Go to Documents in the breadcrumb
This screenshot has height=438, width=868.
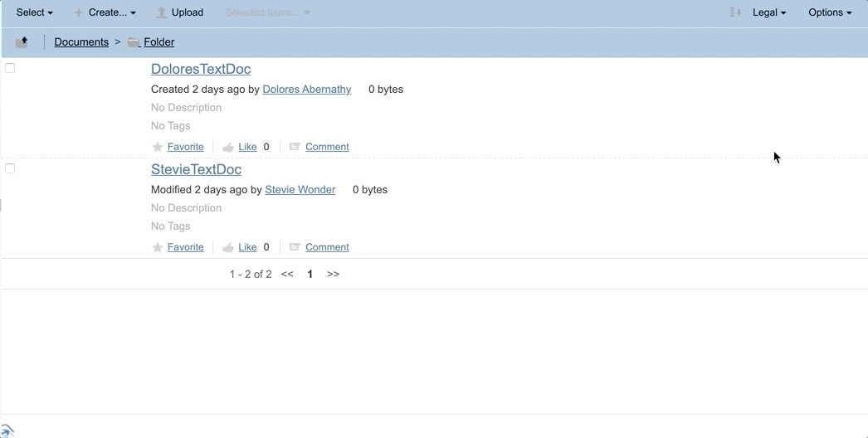(x=81, y=42)
